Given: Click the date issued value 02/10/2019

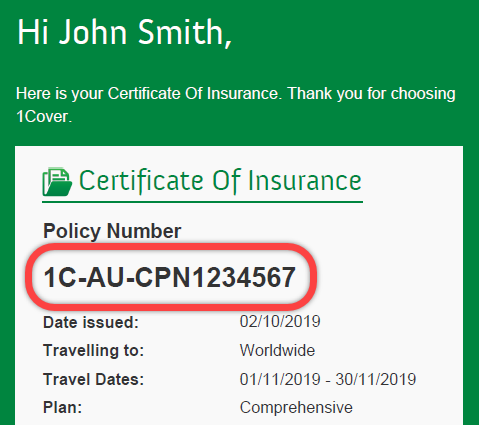Looking at the screenshot, I should point(280,322).
